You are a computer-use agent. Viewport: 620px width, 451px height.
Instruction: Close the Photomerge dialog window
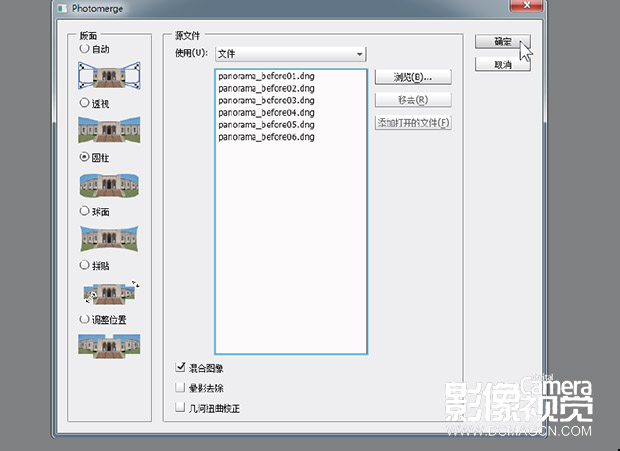point(526,6)
